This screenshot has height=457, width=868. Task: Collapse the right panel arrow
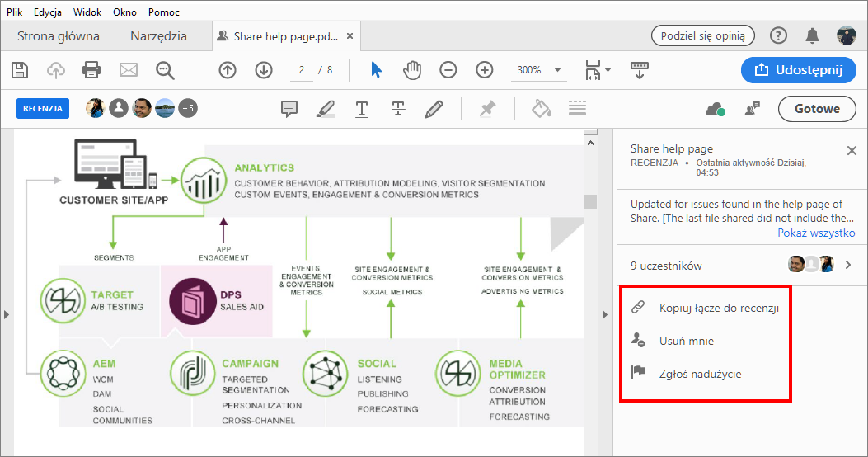(x=604, y=314)
